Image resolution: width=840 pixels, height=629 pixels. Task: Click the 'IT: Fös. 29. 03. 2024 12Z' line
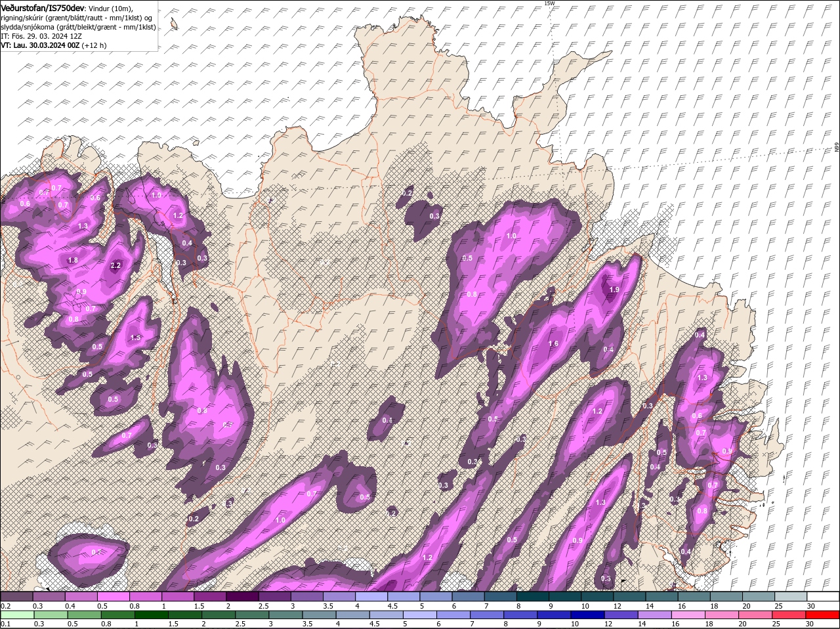[x=41, y=36]
